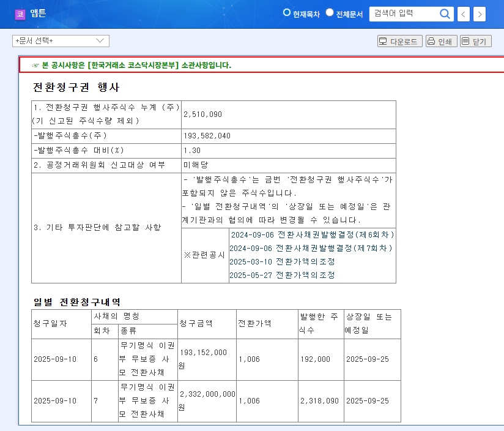Click the 2,332,000,000 원 claim amount
This screenshot has height=431, width=504.
[x=207, y=401]
